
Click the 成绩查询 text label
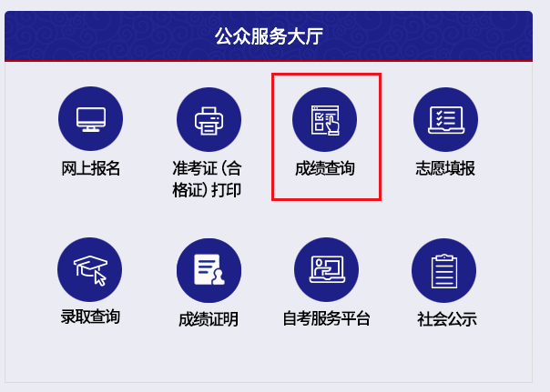325,168
